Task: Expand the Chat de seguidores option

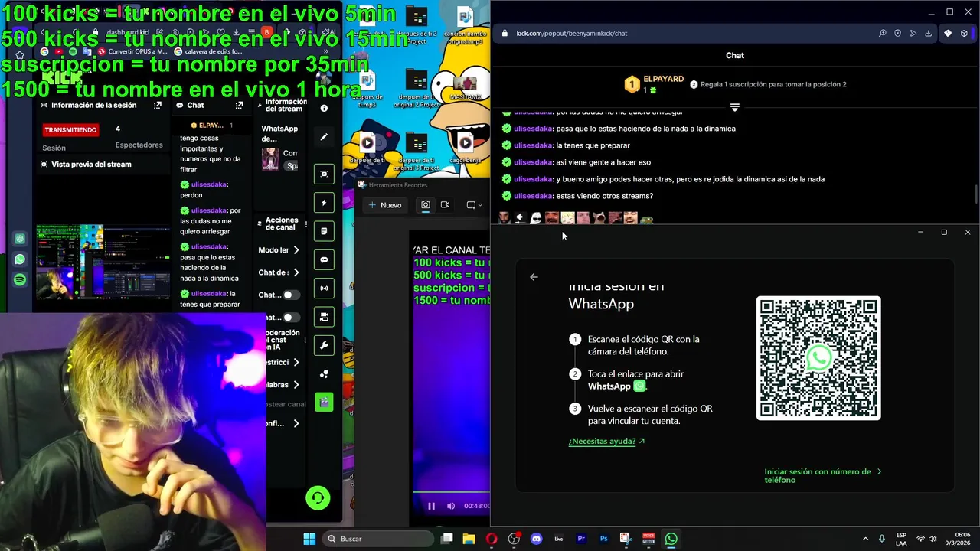Action: click(296, 272)
